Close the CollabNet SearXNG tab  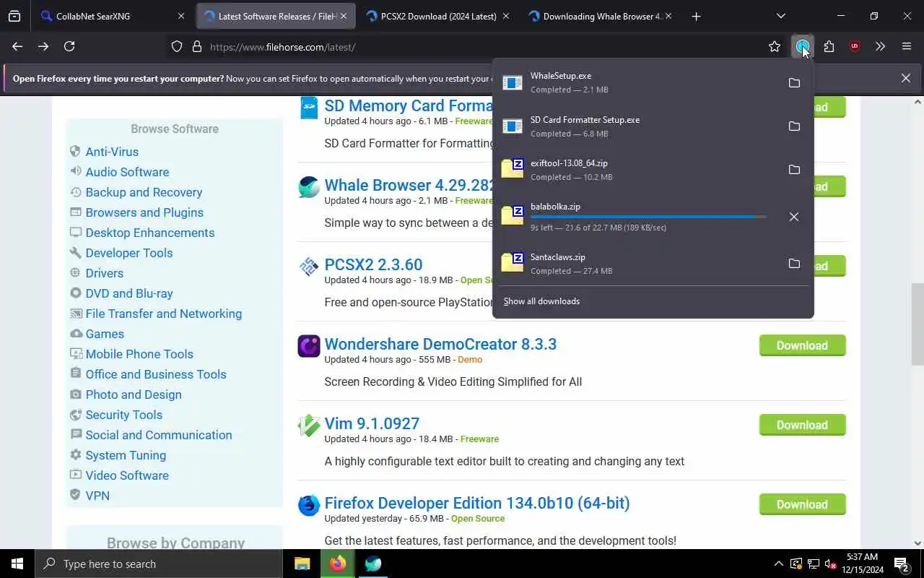180,16
